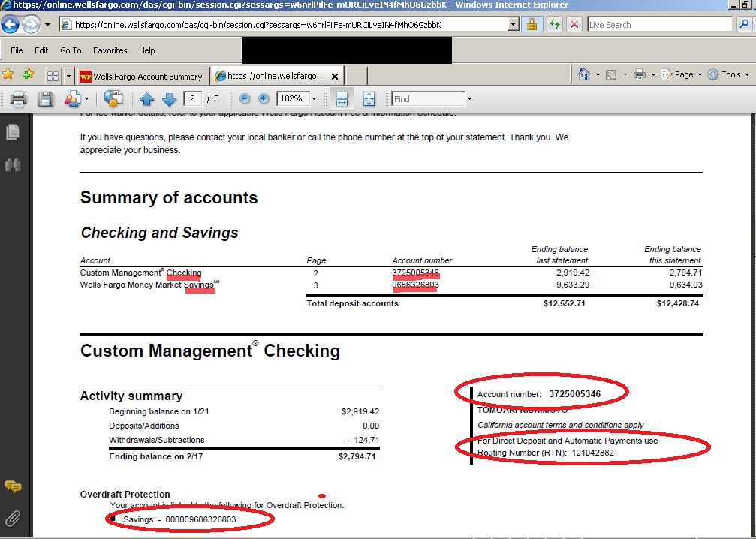Screen dimensions: 756x539
Task: Click the $12,428.74 total balance
Action: [x=677, y=303]
